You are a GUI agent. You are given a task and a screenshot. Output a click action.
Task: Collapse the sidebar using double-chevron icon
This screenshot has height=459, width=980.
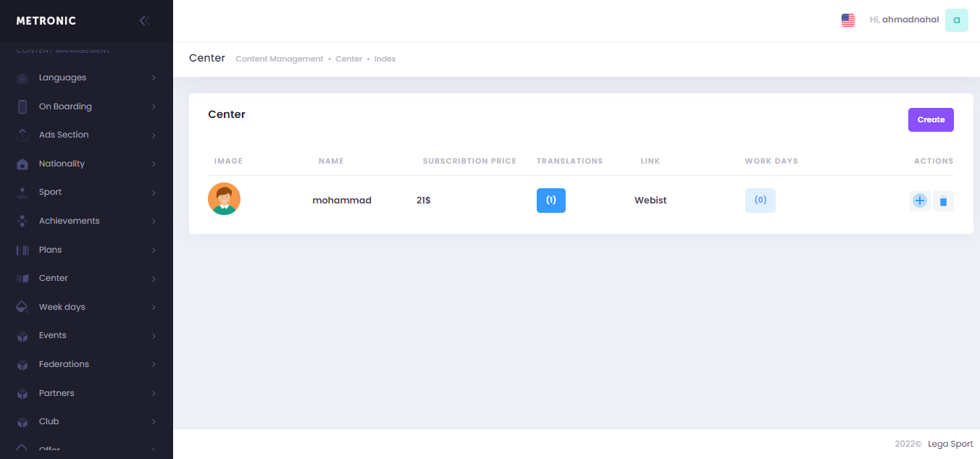point(144,21)
